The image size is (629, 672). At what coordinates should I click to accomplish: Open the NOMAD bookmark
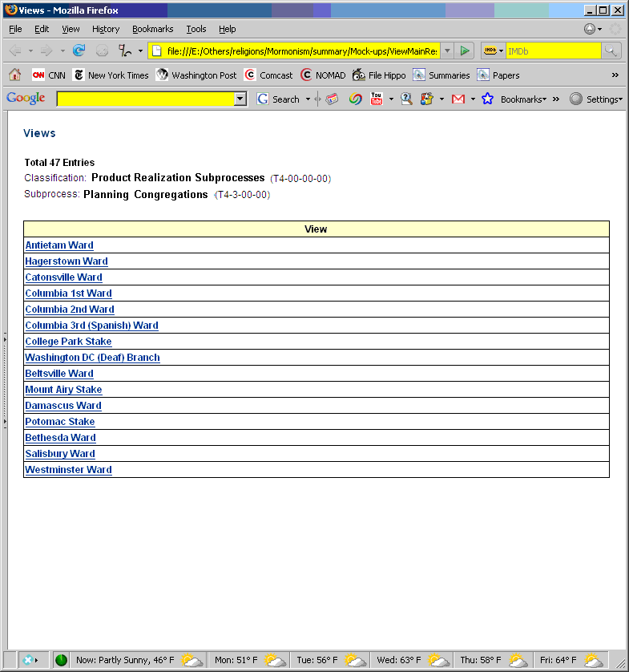[x=323, y=75]
